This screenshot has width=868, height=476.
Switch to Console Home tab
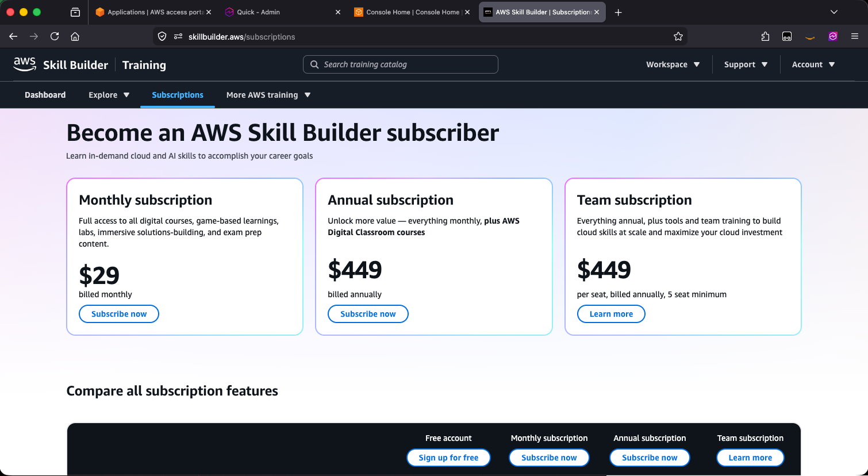tap(412, 12)
